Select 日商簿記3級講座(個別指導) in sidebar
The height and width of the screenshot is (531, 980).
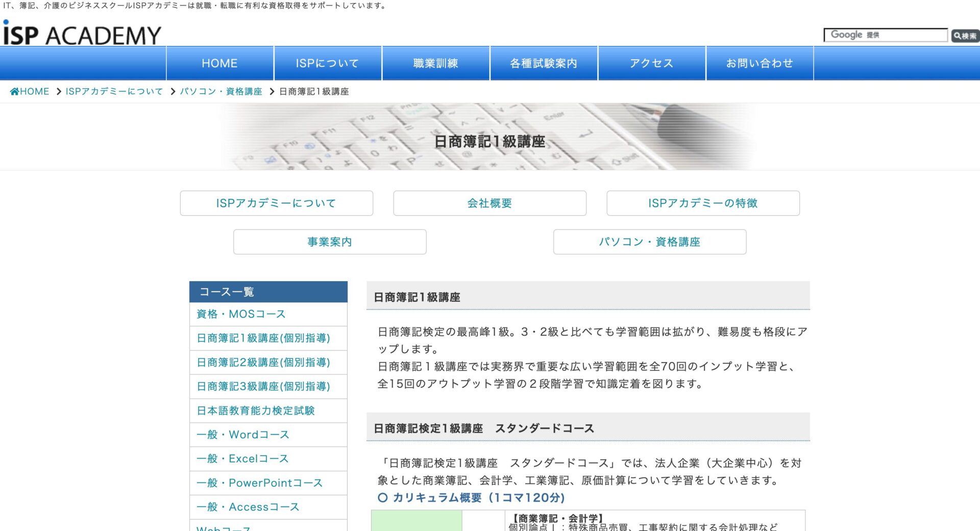tap(268, 386)
